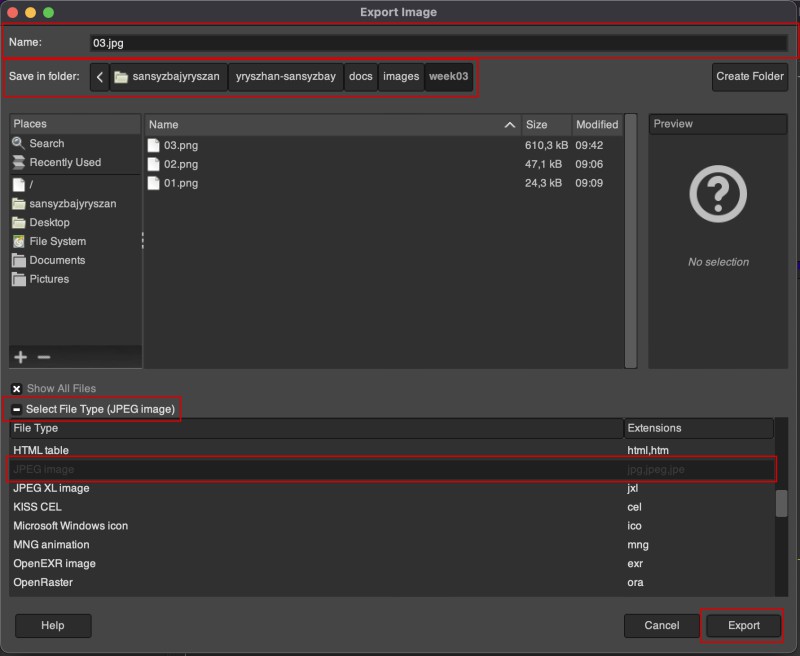This screenshot has width=800, height=656.
Task: Click preview question mark icon
Action: point(718,194)
